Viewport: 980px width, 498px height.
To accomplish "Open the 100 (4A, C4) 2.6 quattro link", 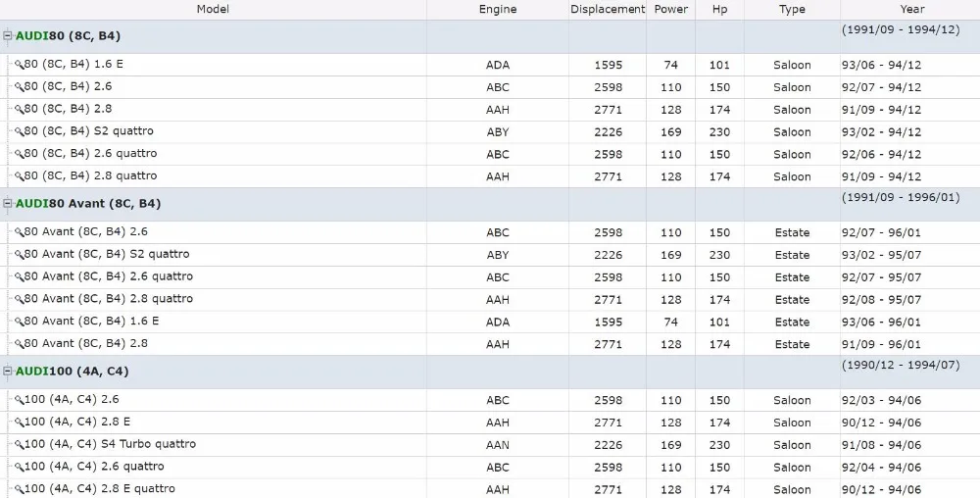I will [94, 467].
